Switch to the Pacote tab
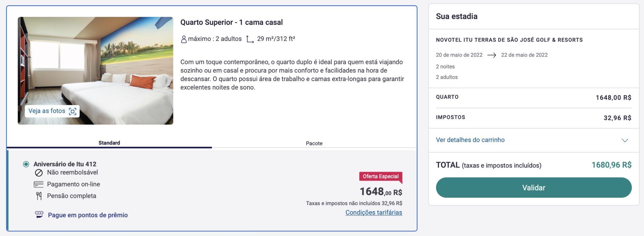The height and width of the screenshot is (236, 644). (x=314, y=143)
